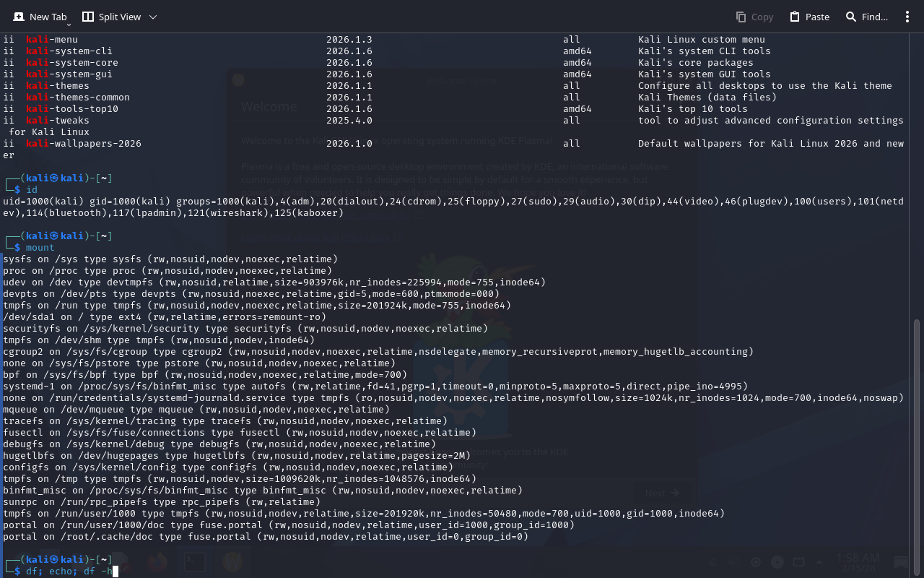924x578 pixels.
Task: Click the uid=1000(kali) output text
Action: (x=43, y=202)
